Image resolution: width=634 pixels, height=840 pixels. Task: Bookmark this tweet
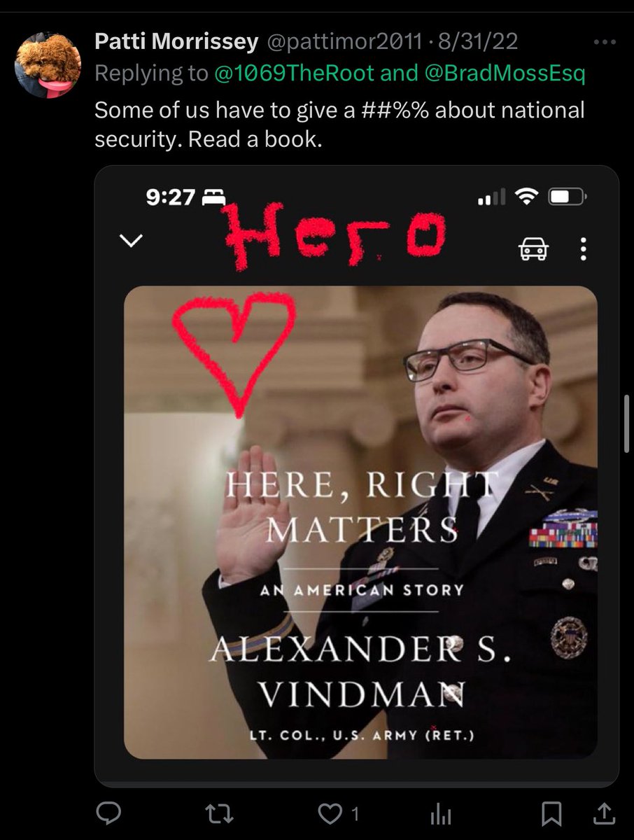[551, 813]
